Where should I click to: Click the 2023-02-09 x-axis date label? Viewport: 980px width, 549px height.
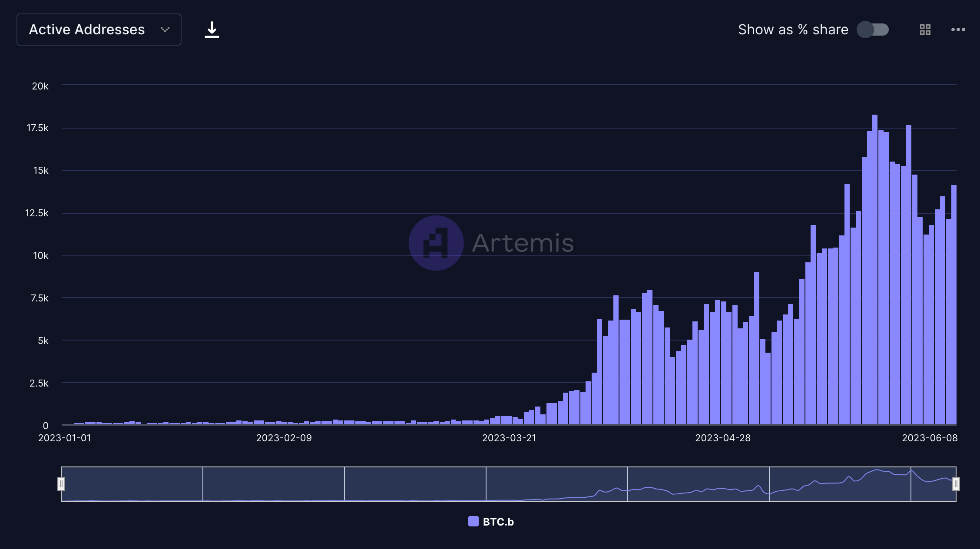[x=284, y=438]
